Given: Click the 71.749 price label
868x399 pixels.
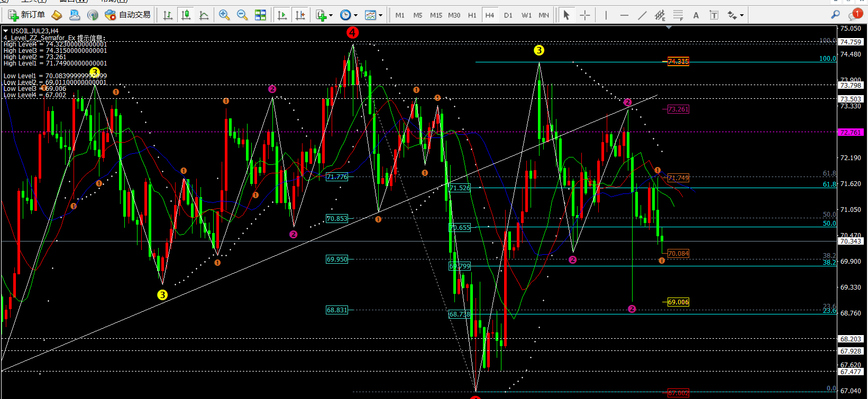Looking at the screenshot, I should click(x=678, y=178).
